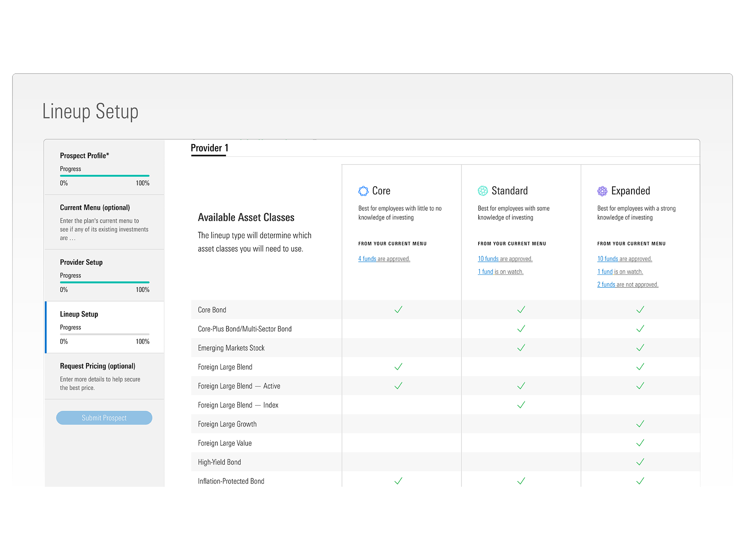The width and height of the screenshot is (747, 560).
Task: Click Foreign Large Blend Active checkmark under Core
Action: 398,386
